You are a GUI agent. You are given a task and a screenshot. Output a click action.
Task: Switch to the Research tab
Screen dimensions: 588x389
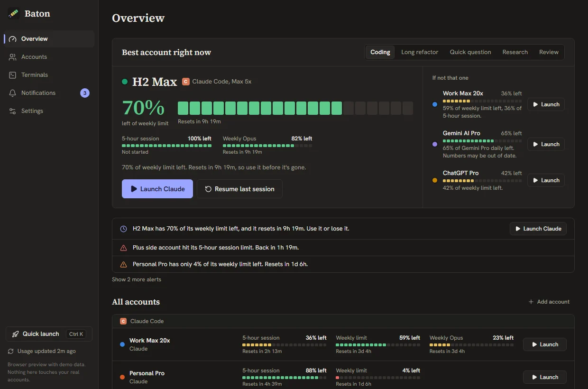[515, 52]
